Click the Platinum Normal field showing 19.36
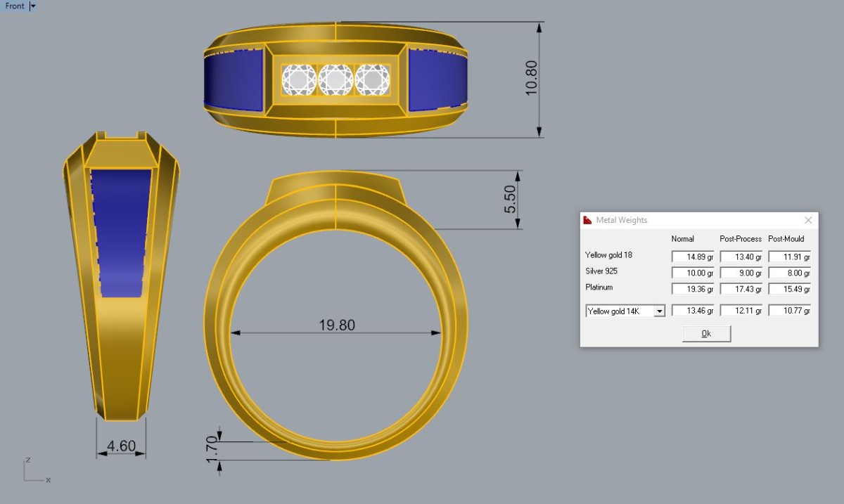844x504 pixels. (692, 289)
